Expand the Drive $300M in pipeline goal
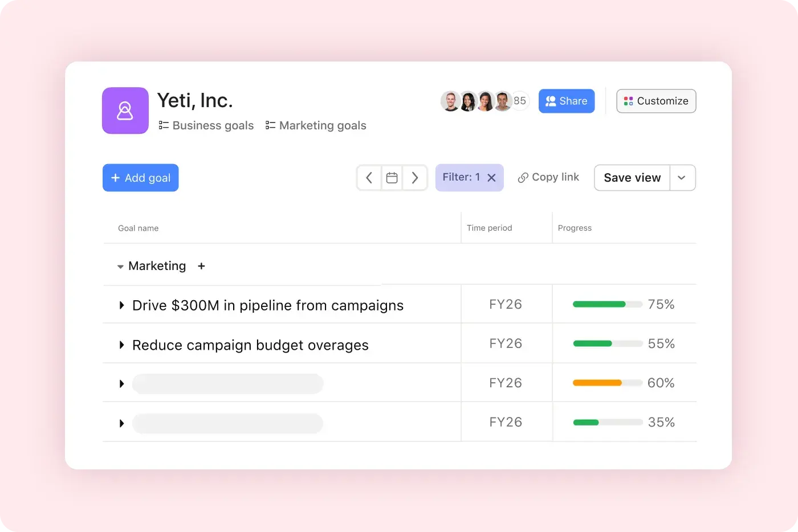 pyautogui.click(x=121, y=305)
